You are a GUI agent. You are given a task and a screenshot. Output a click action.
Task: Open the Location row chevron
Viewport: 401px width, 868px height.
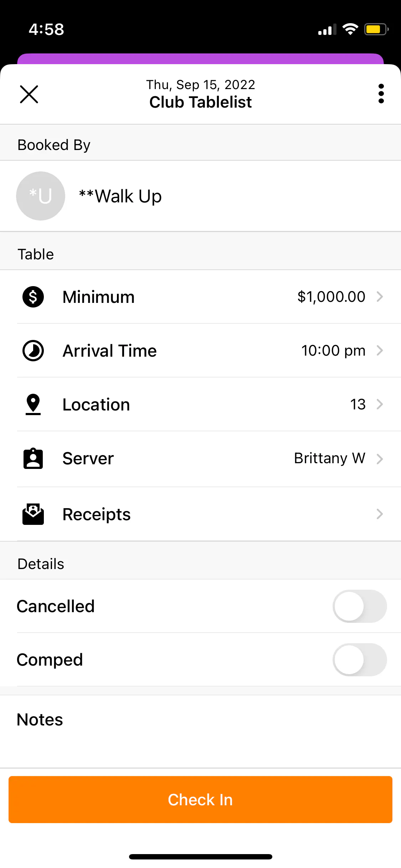point(380,404)
